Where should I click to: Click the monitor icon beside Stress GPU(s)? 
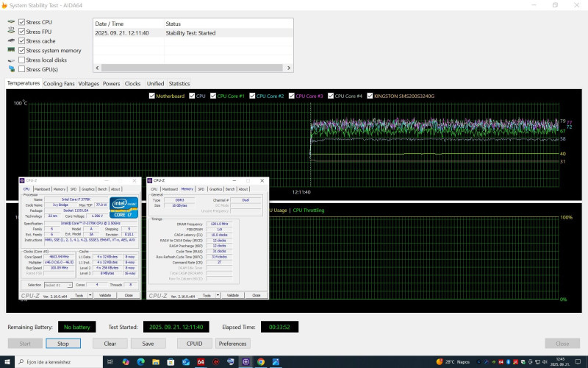click(11, 68)
